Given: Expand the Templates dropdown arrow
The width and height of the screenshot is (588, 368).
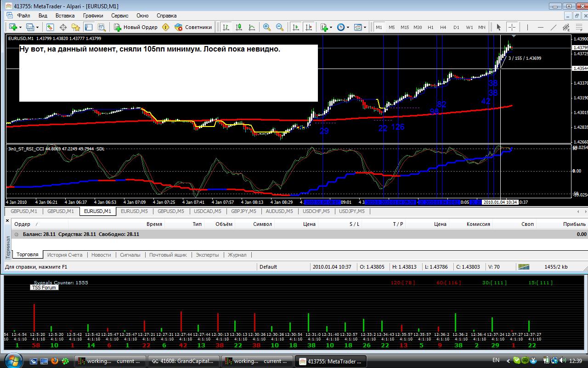Looking at the screenshot, I should click(365, 27).
